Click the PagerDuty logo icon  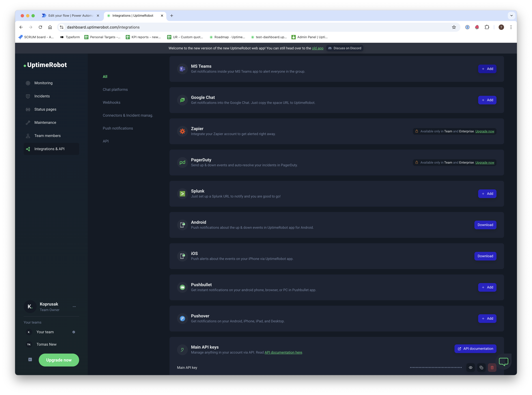182,162
